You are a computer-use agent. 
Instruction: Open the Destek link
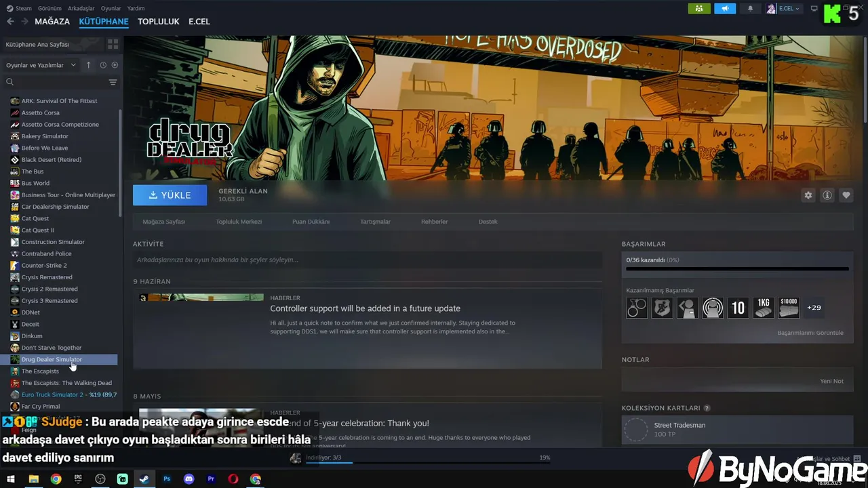coord(488,222)
